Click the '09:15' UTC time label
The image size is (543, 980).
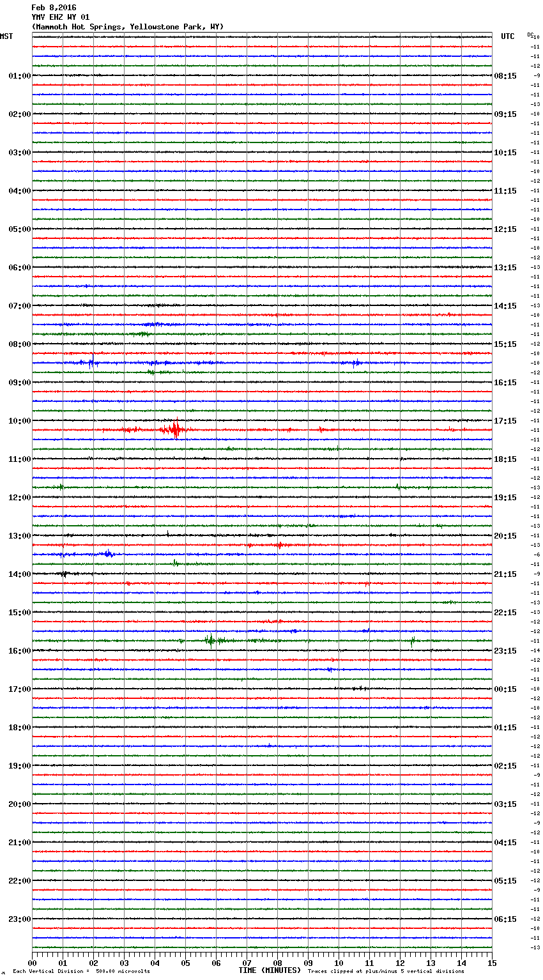coord(505,114)
